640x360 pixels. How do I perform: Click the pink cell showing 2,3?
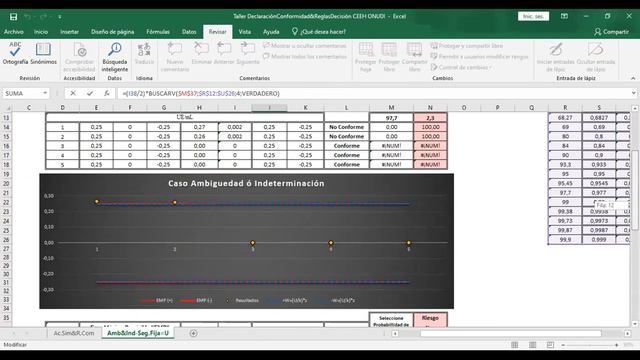pyautogui.click(x=430, y=118)
